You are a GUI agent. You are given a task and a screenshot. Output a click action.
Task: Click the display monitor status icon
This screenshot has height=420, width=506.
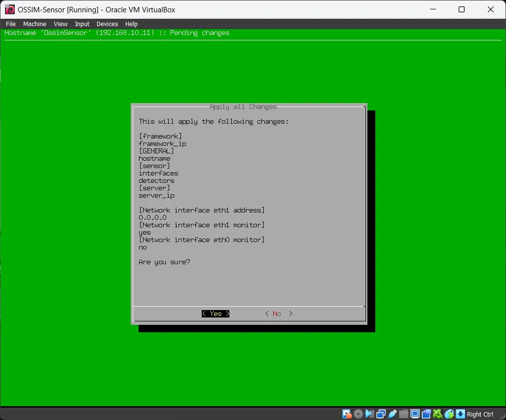[x=415, y=414]
